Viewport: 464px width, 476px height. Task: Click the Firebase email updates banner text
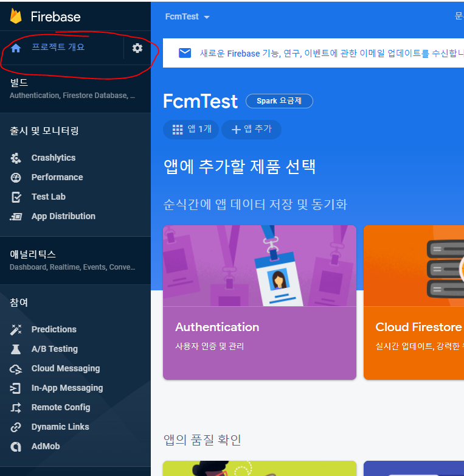pyautogui.click(x=331, y=54)
